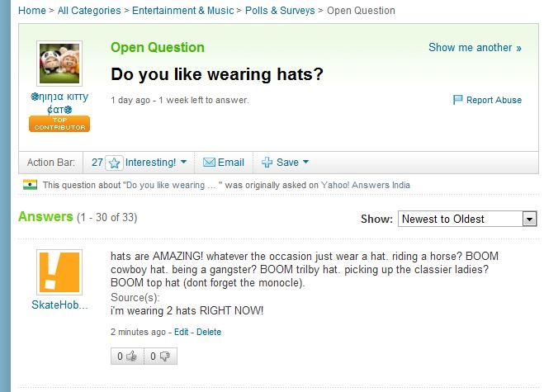Open SkateHob user profile link
The width and height of the screenshot is (544, 392).
point(59,305)
